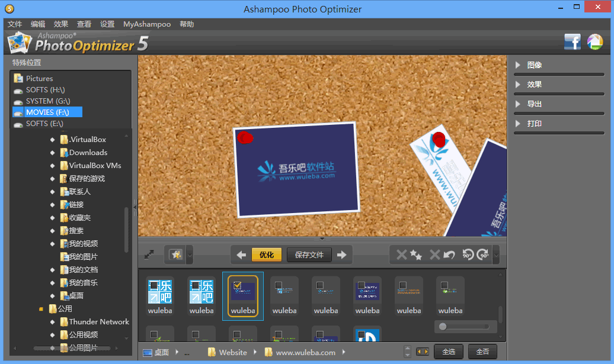Click the folder icon next to 搜索
614x364 pixels.
coord(64,231)
